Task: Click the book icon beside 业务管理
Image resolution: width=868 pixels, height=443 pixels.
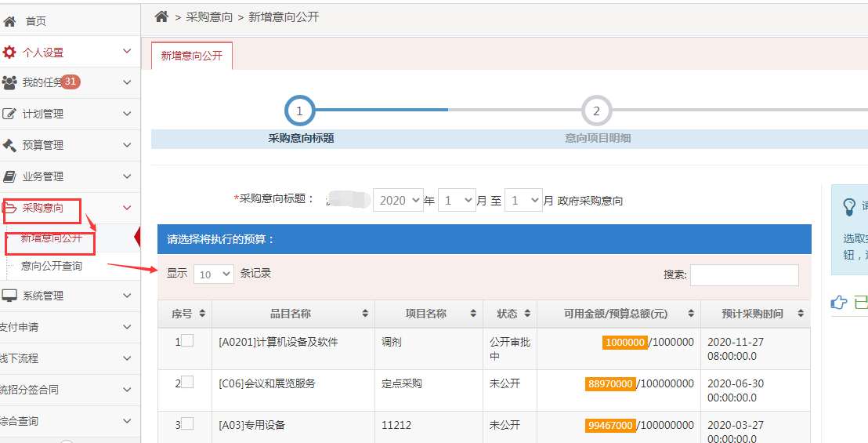Action: click(x=9, y=176)
